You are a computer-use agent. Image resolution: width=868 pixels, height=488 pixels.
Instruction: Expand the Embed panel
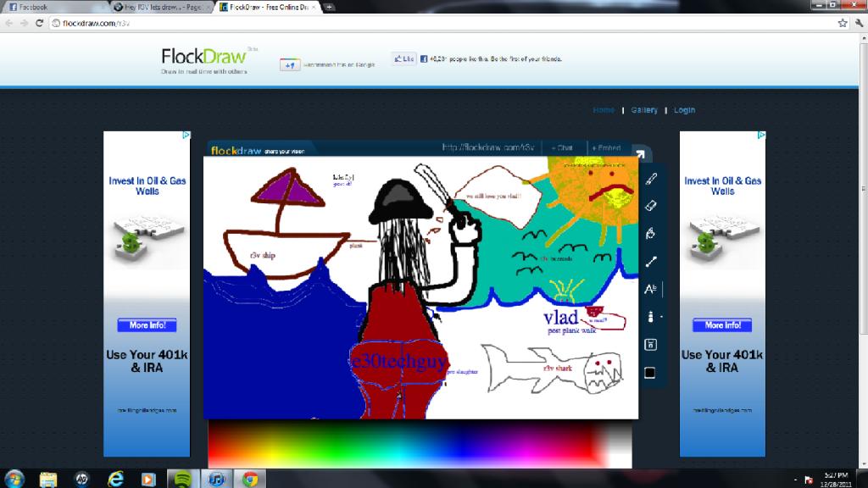pos(605,148)
